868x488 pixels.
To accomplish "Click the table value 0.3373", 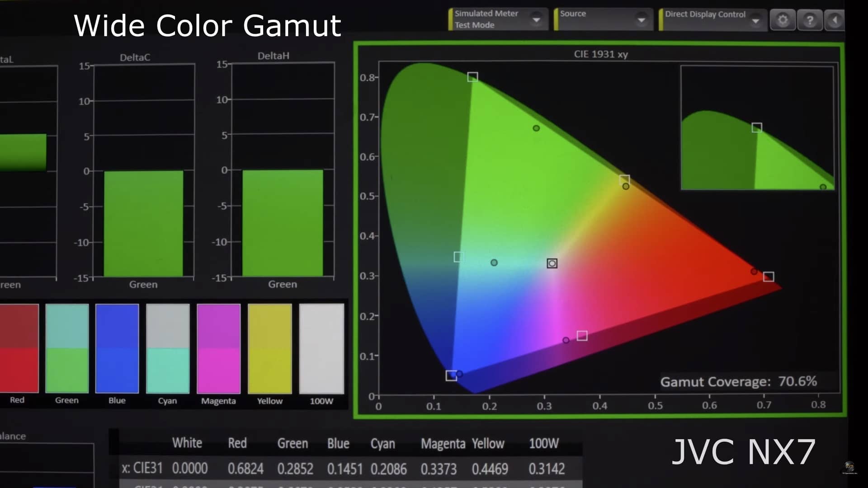I will (439, 469).
